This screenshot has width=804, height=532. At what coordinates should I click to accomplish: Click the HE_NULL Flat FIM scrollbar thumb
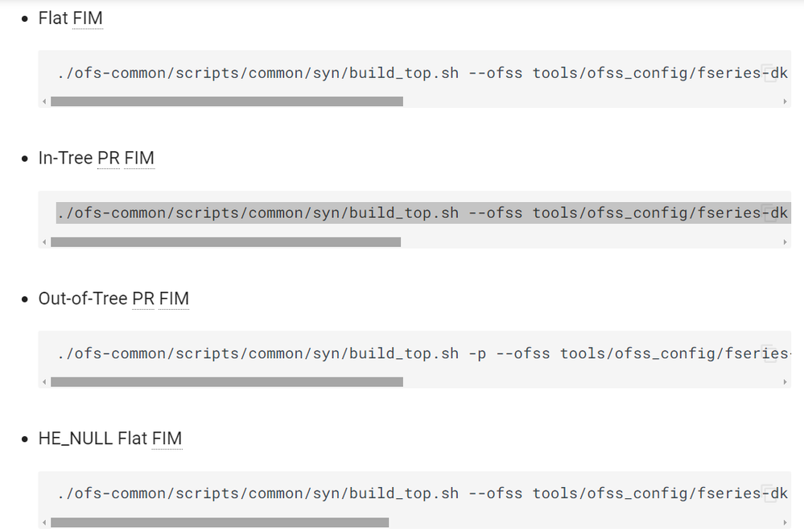[219, 522]
